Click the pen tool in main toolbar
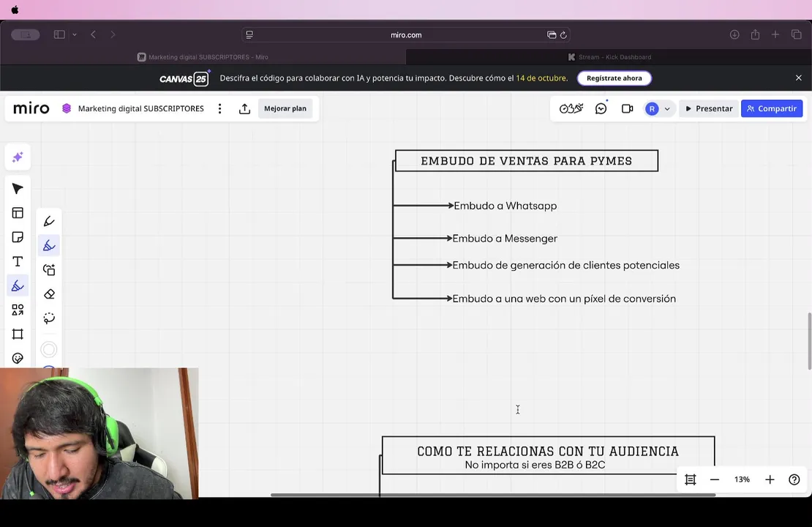The image size is (812, 527). pyautogui.click(x=18, y=285)
